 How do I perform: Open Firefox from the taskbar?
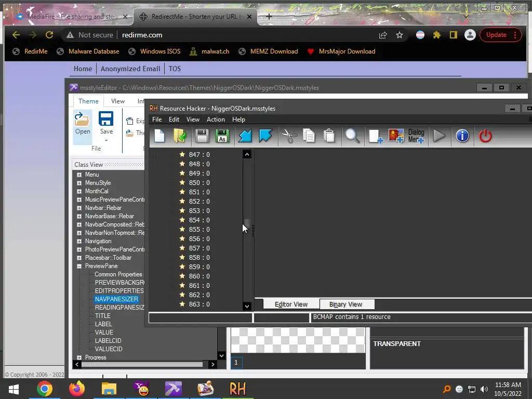(77, 389)
